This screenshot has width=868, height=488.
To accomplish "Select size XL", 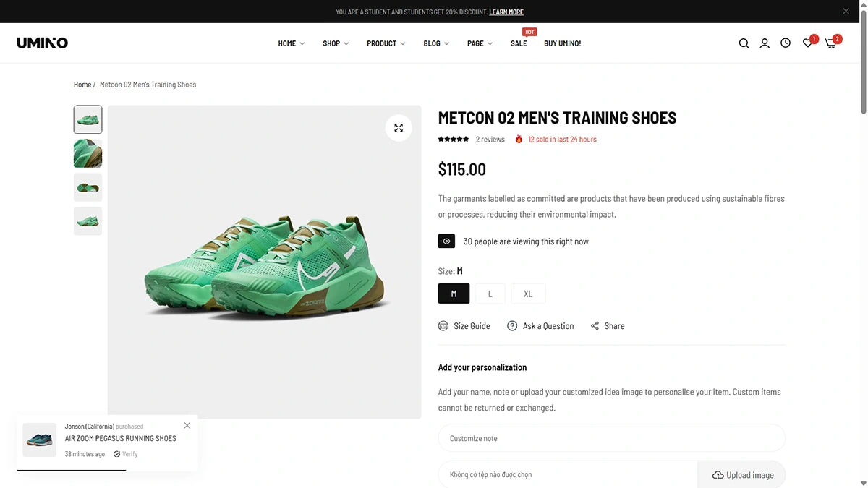I will (x=528, y=293).
